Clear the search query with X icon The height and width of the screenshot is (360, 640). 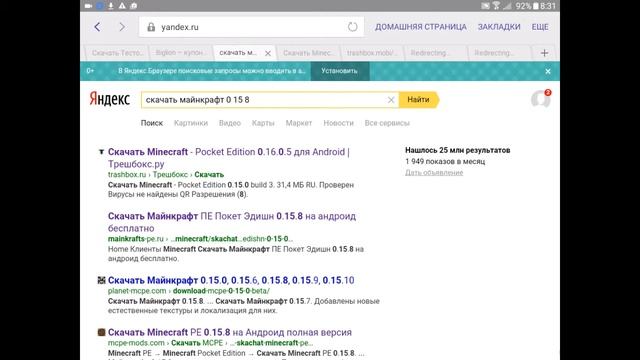391,100
